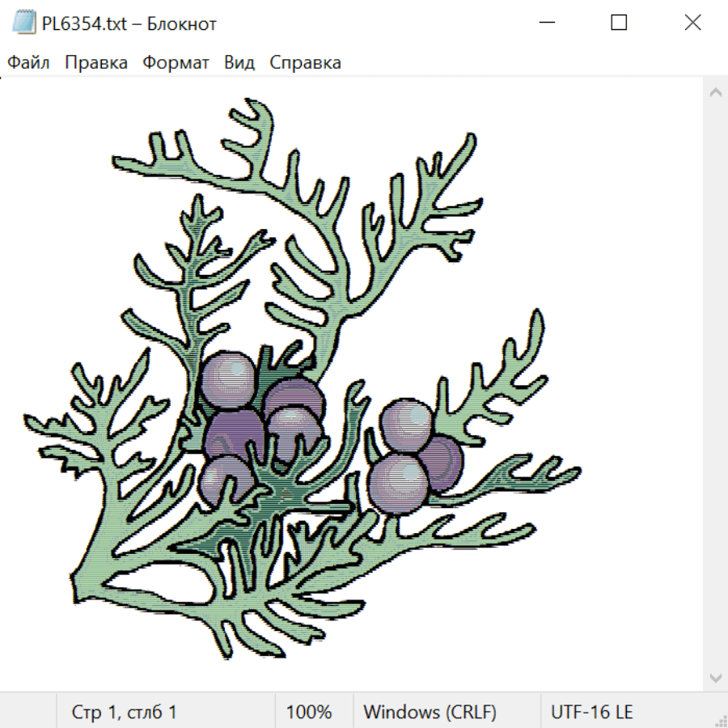Open the Правка menu

(x=96, y=63)
